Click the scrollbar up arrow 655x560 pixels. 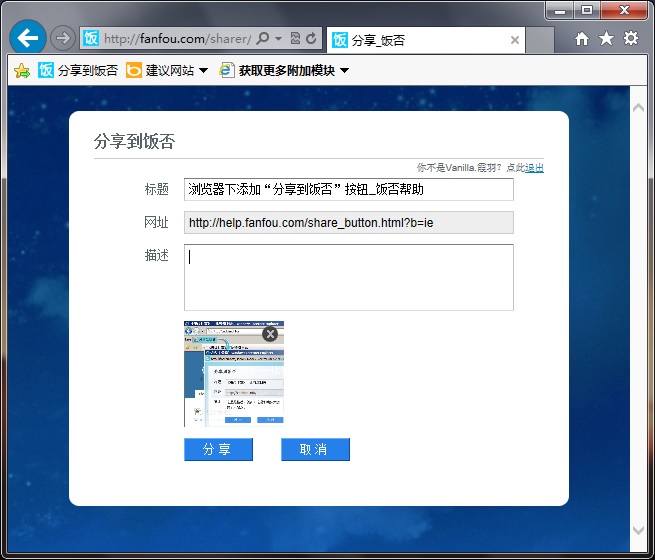pos(638,108)
